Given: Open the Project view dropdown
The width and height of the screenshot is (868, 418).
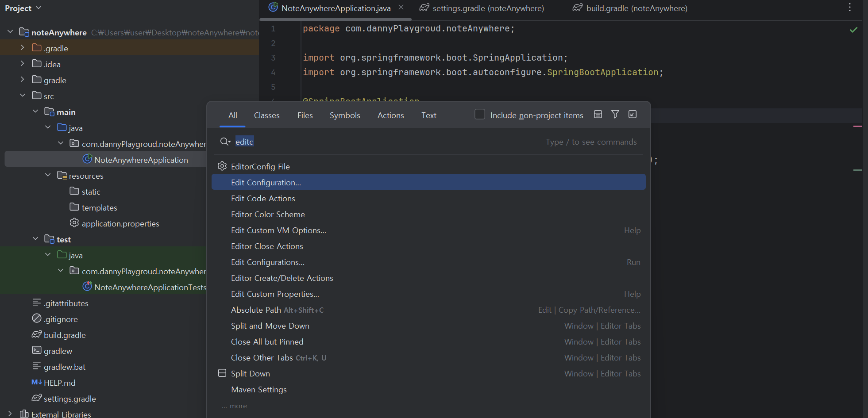Looking at the screenshot, I should click(23, 8).
